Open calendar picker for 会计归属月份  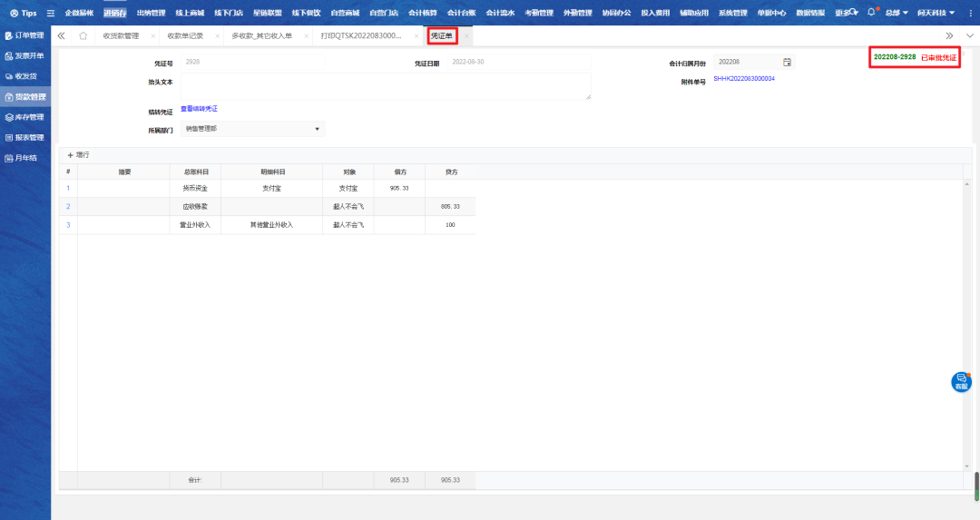point(787,62)
